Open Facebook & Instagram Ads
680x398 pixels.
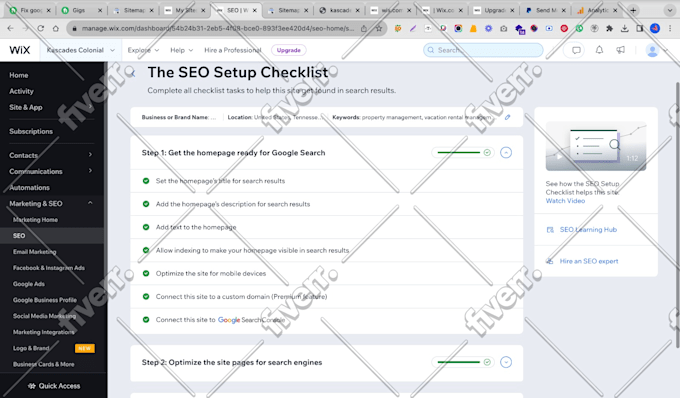click(49, 268)
